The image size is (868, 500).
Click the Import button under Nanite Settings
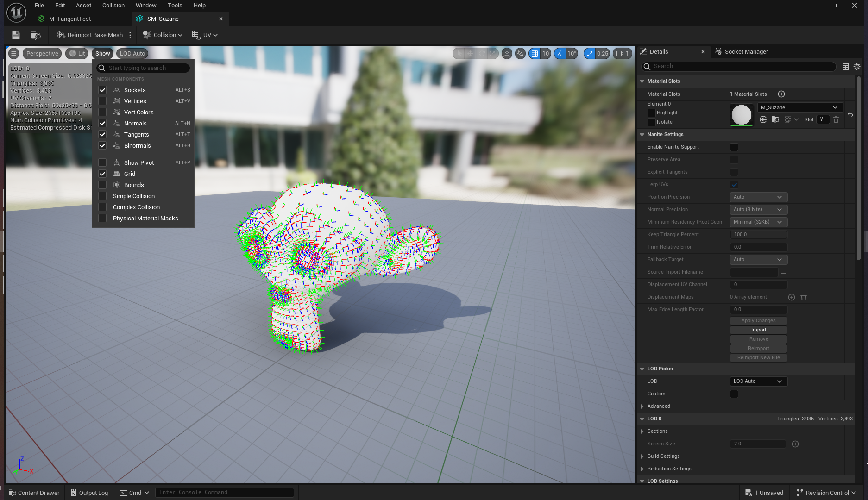758,330
